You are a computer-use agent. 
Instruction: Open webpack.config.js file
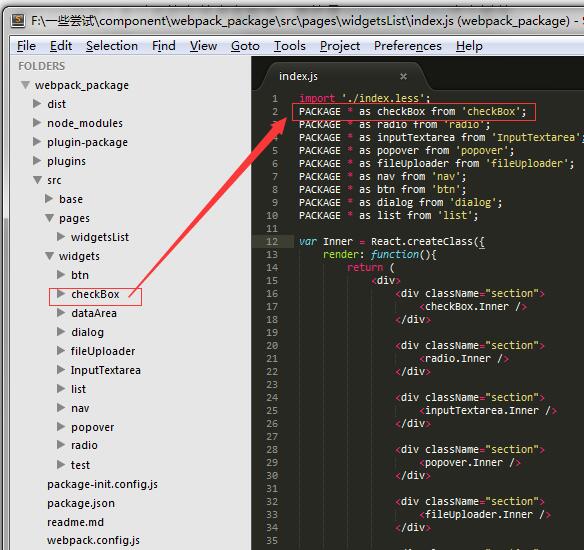pyautogui.click(x=93, y=540)
